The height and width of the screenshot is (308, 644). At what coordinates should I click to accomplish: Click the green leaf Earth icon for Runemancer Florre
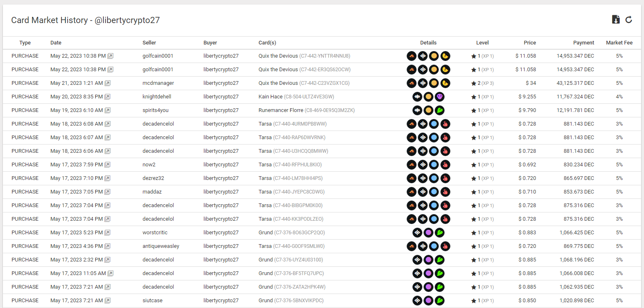click(x=440, y=110)
